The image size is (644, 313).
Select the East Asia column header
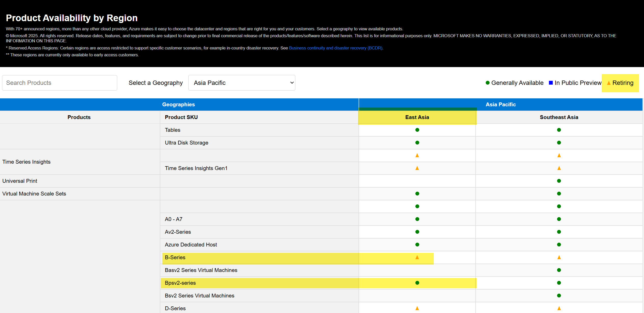pos(417,117)
